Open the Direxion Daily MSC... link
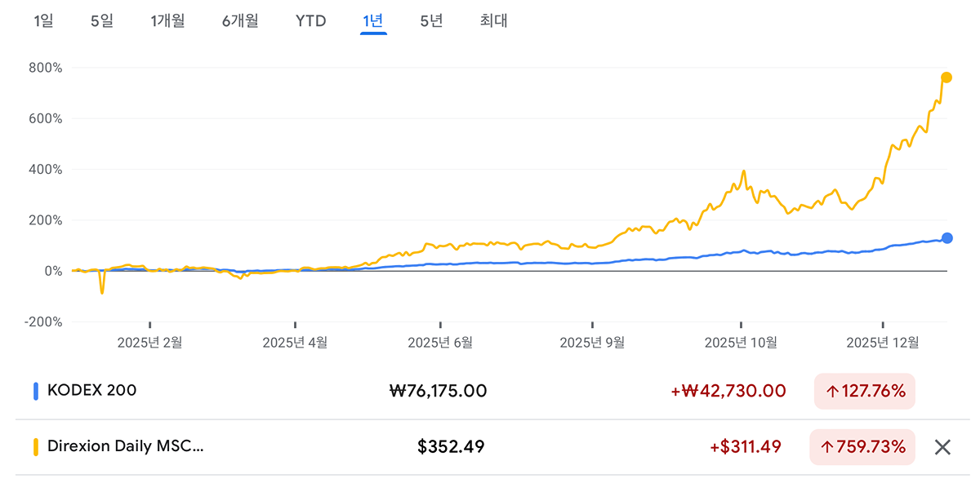 (125, 447)
